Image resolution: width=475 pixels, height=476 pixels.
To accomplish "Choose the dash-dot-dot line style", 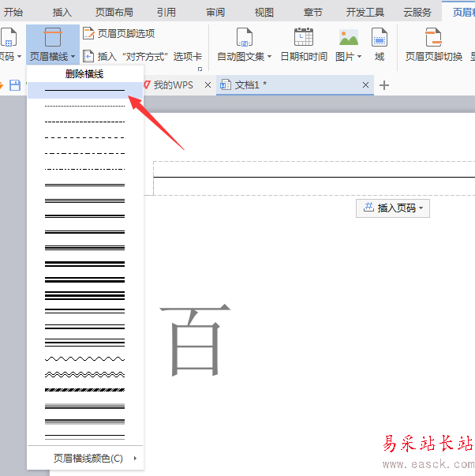I will tap(85, 169).
